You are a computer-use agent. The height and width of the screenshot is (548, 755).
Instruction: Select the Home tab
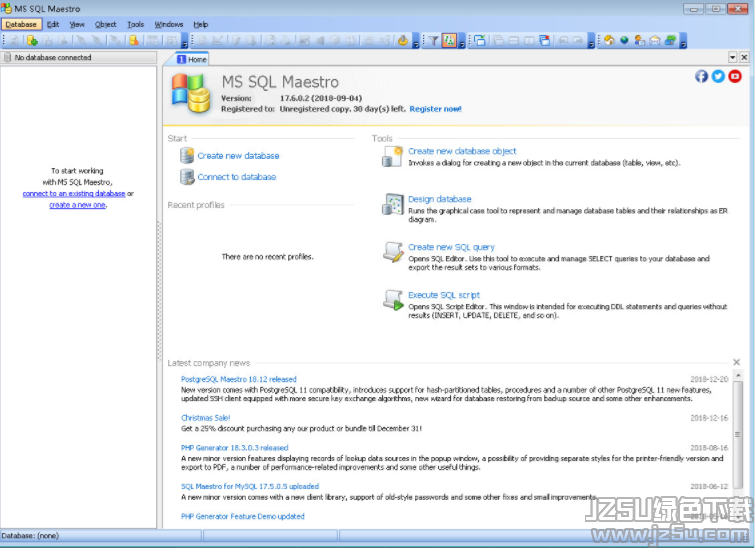coord(192,59)
